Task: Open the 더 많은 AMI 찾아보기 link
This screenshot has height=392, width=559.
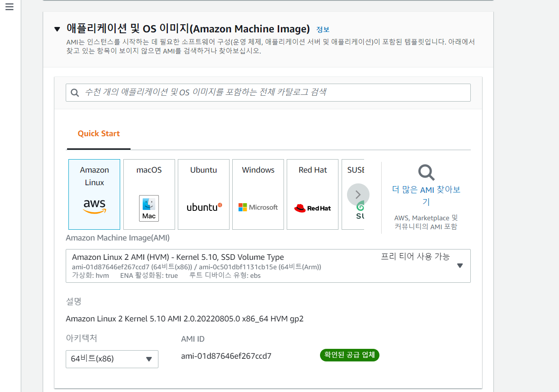Action: (426, 196)
